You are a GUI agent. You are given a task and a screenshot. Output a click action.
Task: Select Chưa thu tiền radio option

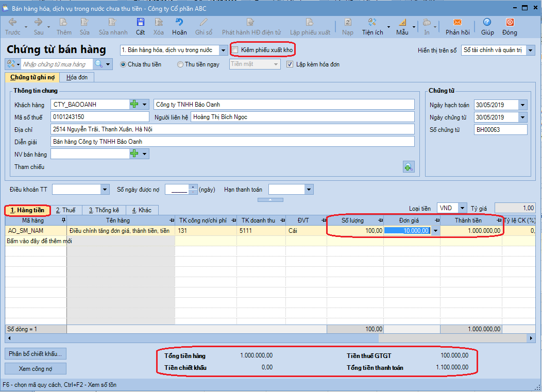tap(123, 64)
